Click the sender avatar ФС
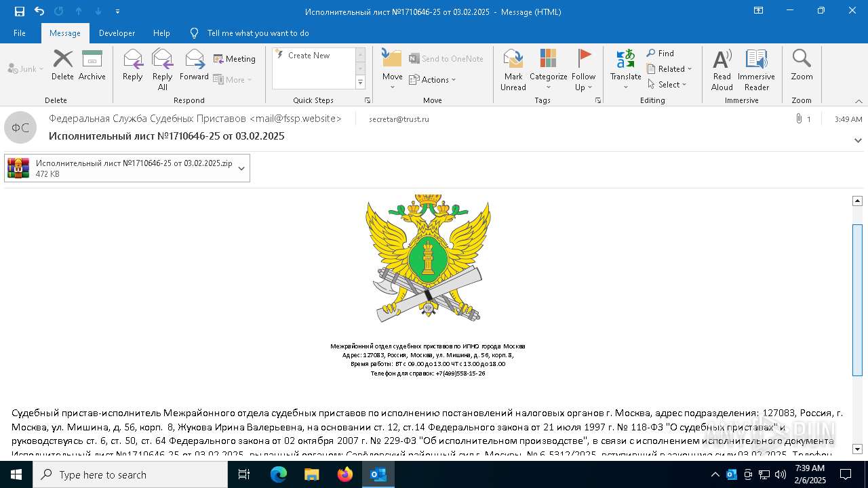 coord(20,127)
